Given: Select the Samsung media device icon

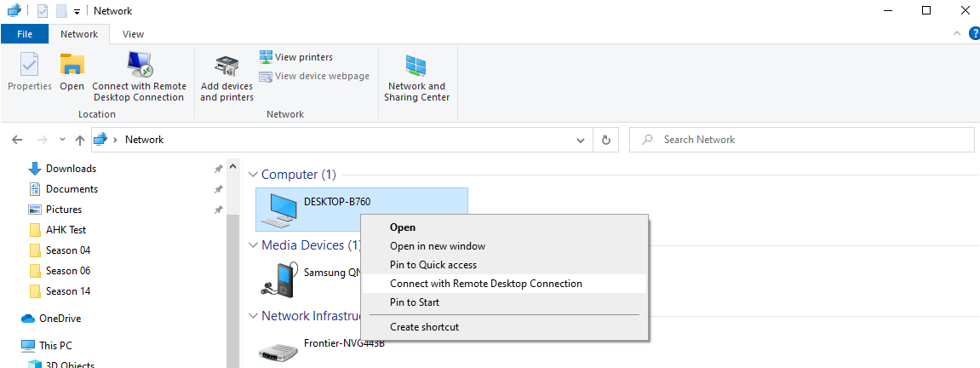Looking at the screenshot, I should pos(277,279).
